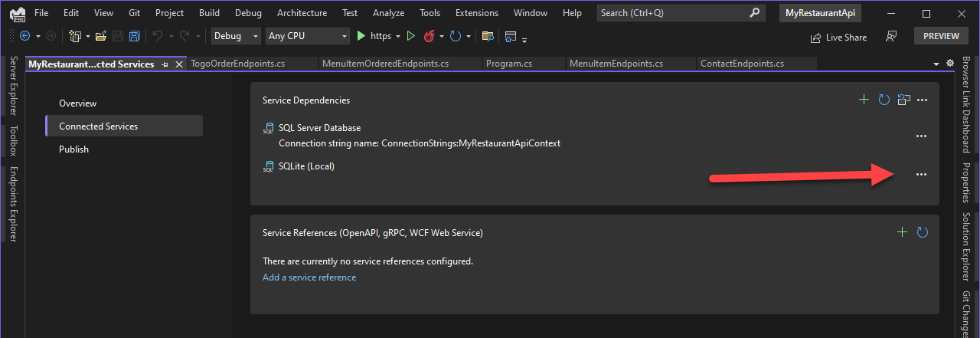980x338 pixels.
Task: Switch to the TogoOrderEndpoints.cs tab
Action: coord(251,64)
